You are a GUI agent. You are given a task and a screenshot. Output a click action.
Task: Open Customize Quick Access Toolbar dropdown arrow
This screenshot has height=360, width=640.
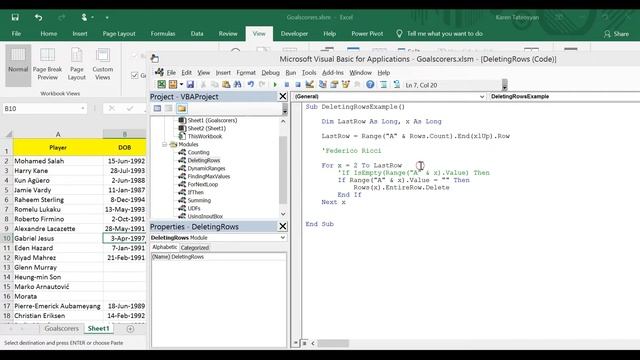[107, 18]
